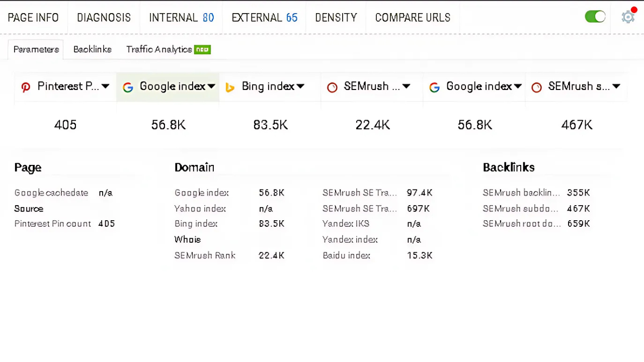Screen dimensions: 644x362
Task: Toggle the green on/off switch
Action: [595, 17]
